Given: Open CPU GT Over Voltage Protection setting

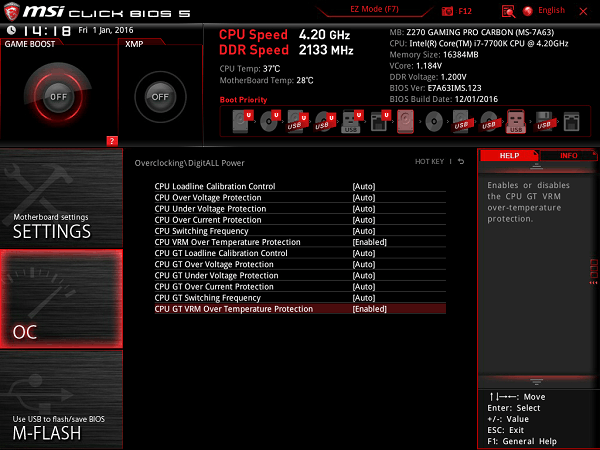Looking at the screenshot, I should tap(300, 264).
